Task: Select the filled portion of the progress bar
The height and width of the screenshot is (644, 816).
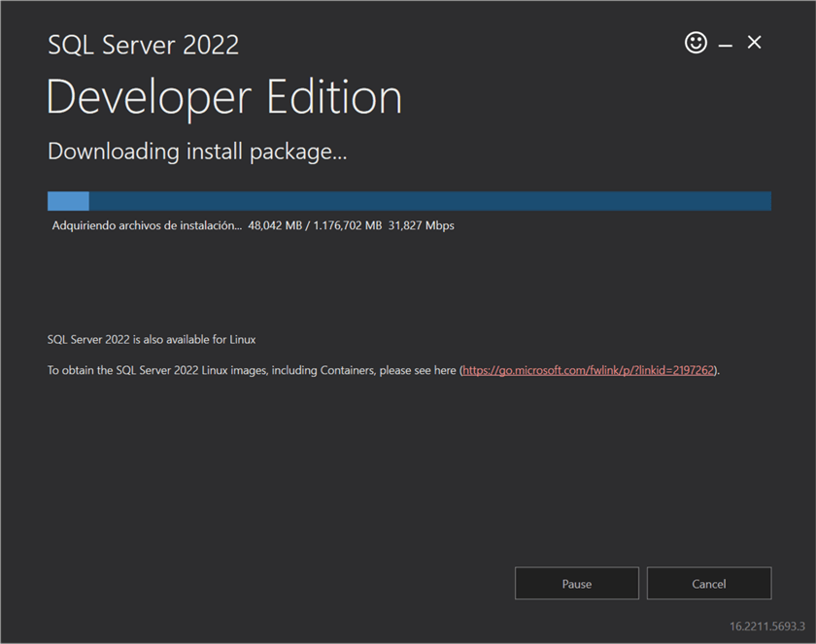Action: [x=67, y=200]
